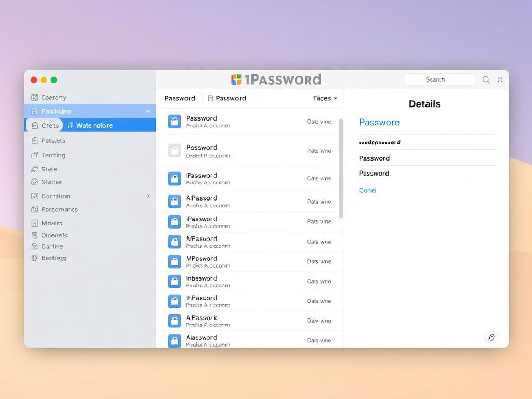Click 'Daly wne' on AlPassork row
Viewport: 532px width, 399px height.
coord(319,321)
